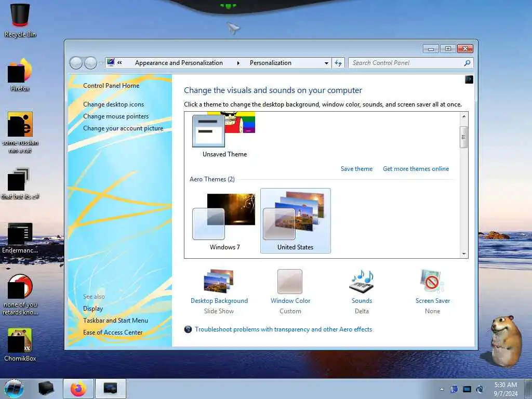
Task: Open Sounds settings
Action: 362,292
